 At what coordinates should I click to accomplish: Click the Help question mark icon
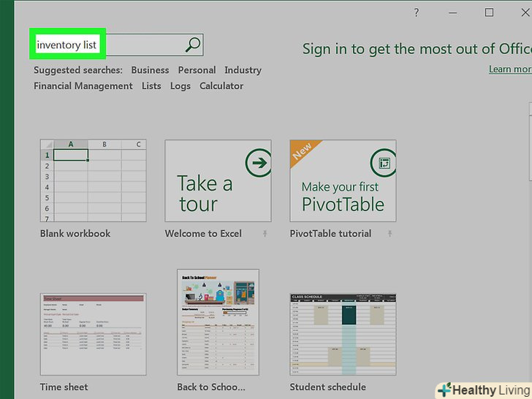417,13
